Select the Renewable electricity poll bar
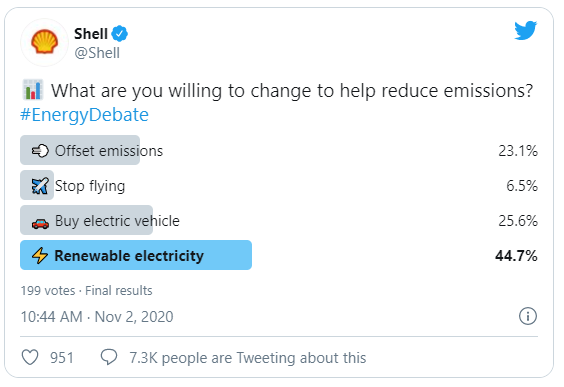Screen dimensions: 564x387 (136, 255)
